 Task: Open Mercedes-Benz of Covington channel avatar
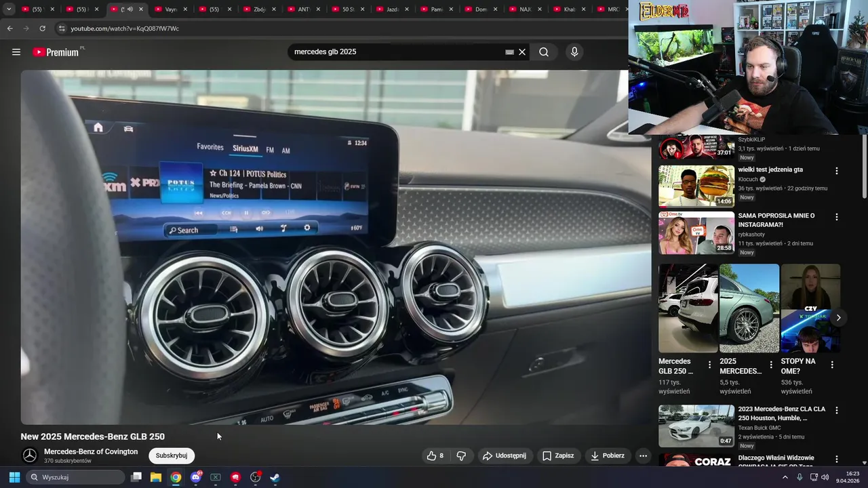(x=30, y=455)
